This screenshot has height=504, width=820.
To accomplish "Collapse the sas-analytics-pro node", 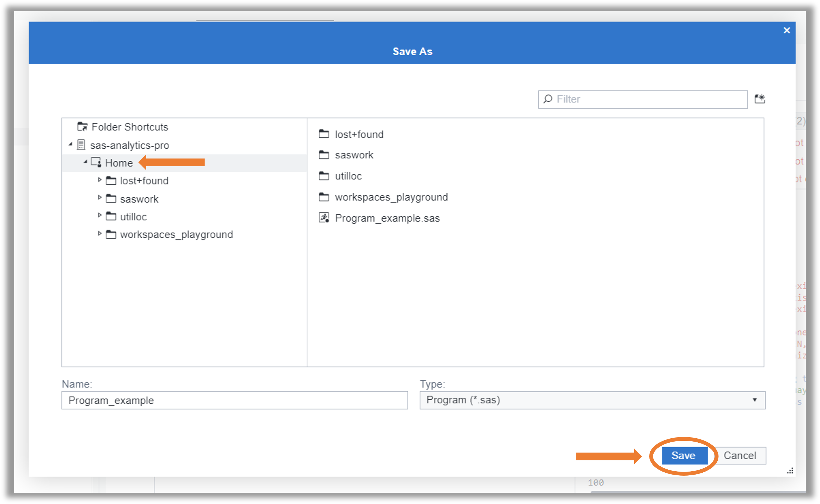I will click(x=70, y=144).
